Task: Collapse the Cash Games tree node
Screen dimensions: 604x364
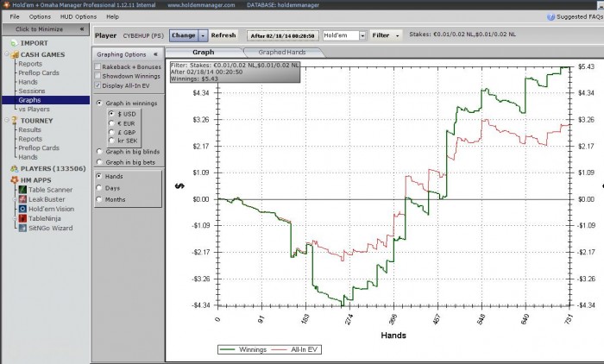Action: click(x=7, y=54)
